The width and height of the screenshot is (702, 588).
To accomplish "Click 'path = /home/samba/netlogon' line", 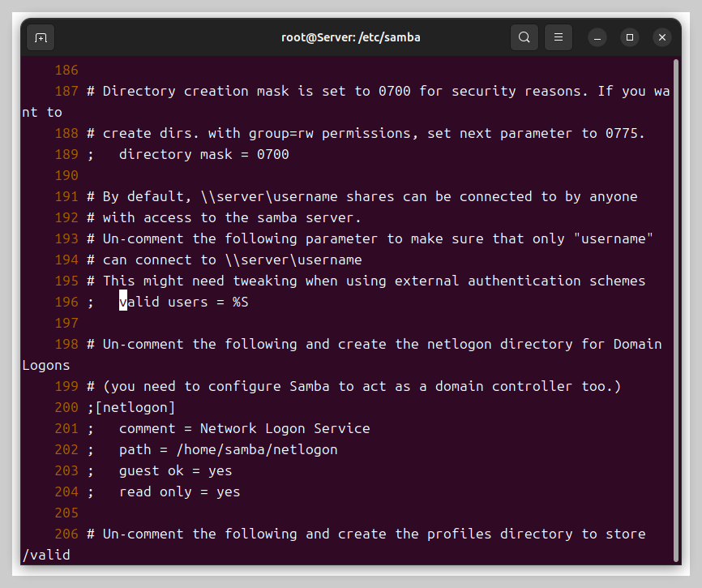I will pos(229,449).
